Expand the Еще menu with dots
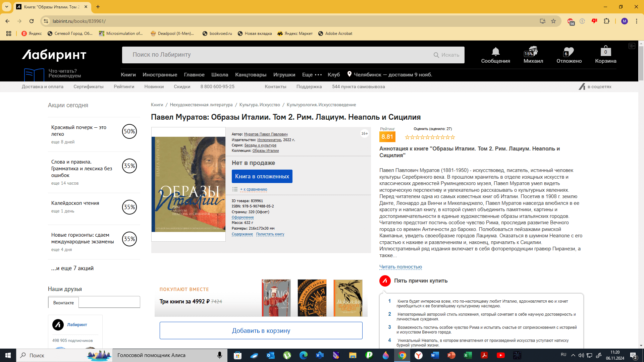Viewport: 644px width, 362px height. click(312, 74)
